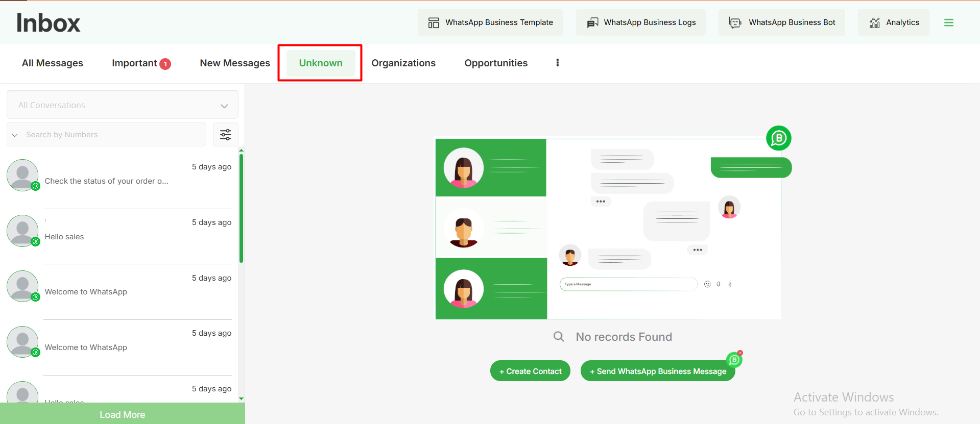Image resolution: width=980 pixels, height=424 pixels.
Task: Open the Analytics page
Action: [x=894, y=22]
